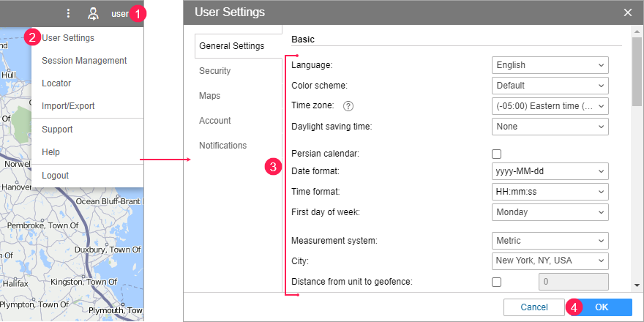Image resolution: width=644 pixels, height=322 pixels.
Task: Click the three-dot menu icon
Action: click(68, 13)
